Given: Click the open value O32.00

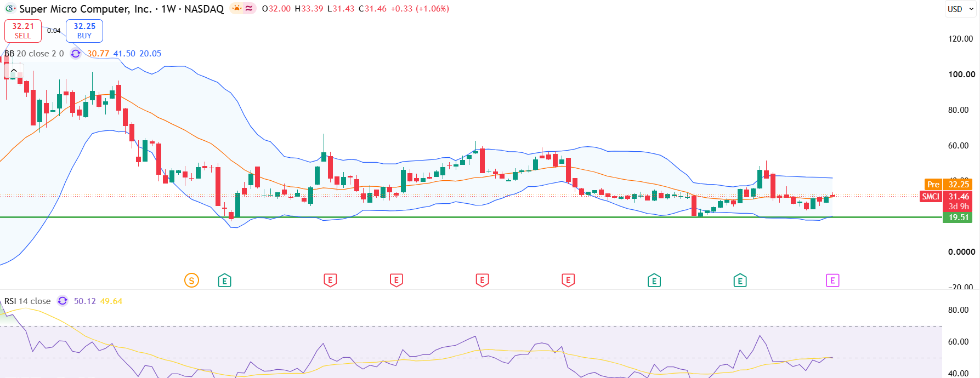Looking at the screenshot, I should point(276,9).
